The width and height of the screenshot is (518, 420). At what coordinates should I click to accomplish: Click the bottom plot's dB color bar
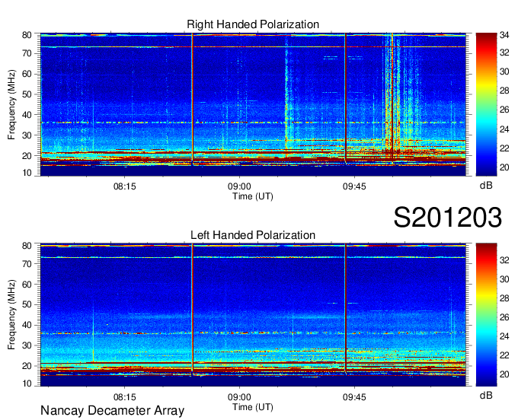(x=486, y=315)
